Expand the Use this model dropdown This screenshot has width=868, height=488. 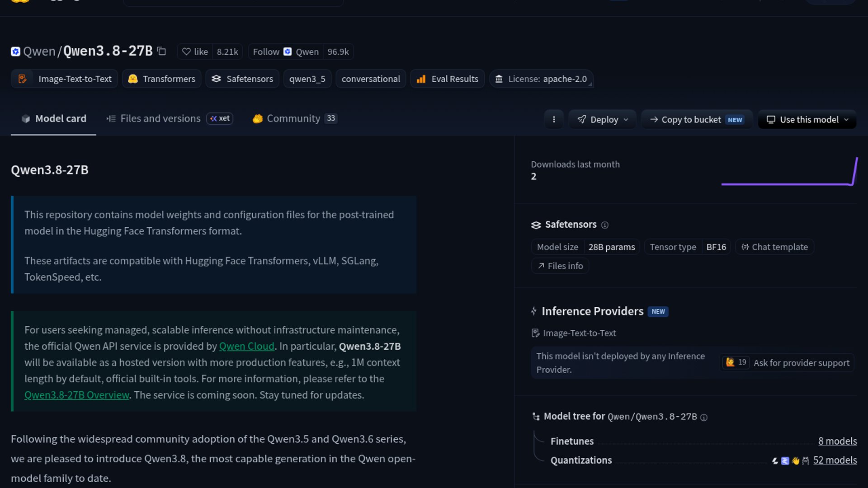tap(807, 120)
